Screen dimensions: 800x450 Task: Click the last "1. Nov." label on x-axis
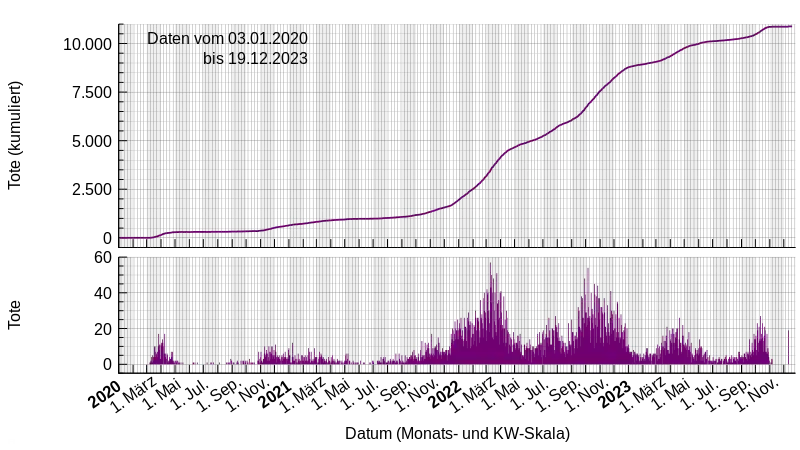(757, 395)
